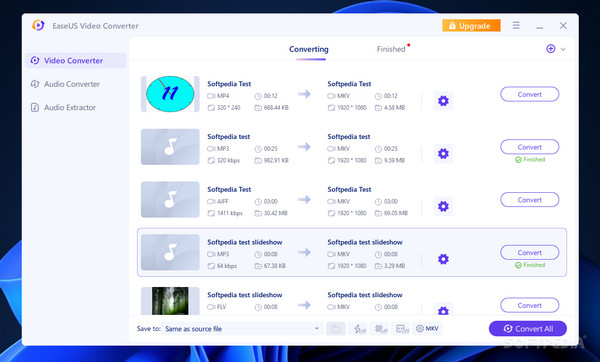Click source size 30.42 MB
600x362 pixels.
click(x=276, y=213)
